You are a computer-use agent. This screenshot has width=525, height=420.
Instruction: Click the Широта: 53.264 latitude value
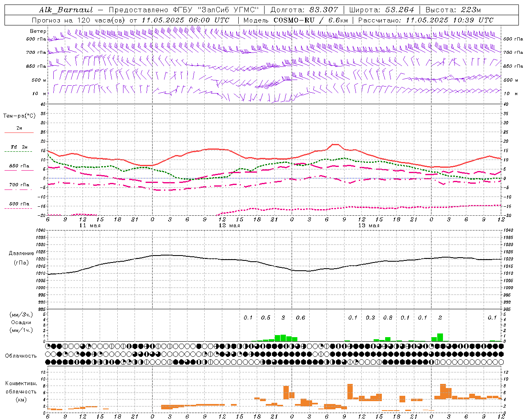pos(381,10)
